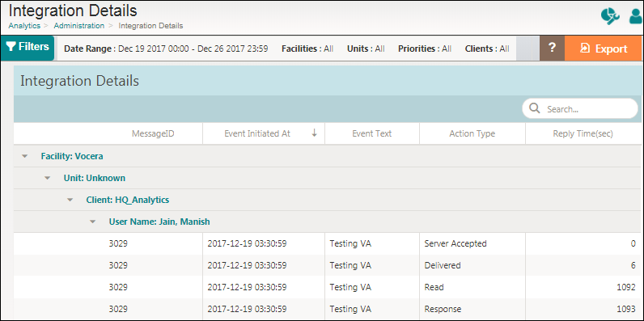Sort by MessageID column header
This screenshot has height=321, width=644.
pyautogui.click(x=153, y=133)
